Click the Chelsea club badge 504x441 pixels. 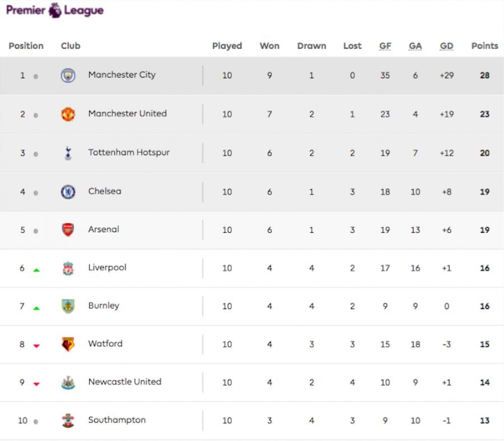point(68,192)
